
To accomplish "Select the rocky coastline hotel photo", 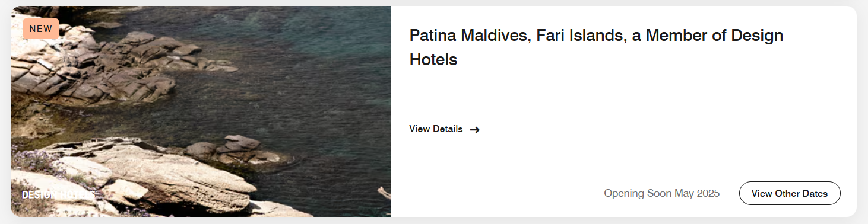I will tap(201, 111).
